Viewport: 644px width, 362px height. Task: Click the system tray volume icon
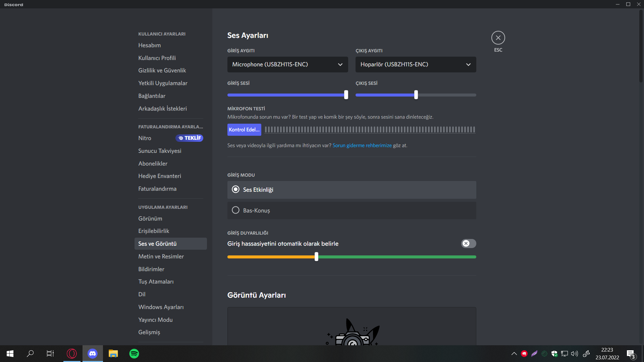tap(575, 354)
